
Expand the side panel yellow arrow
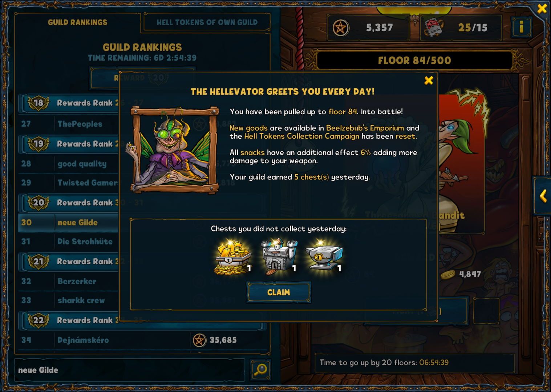click(543, 196)
